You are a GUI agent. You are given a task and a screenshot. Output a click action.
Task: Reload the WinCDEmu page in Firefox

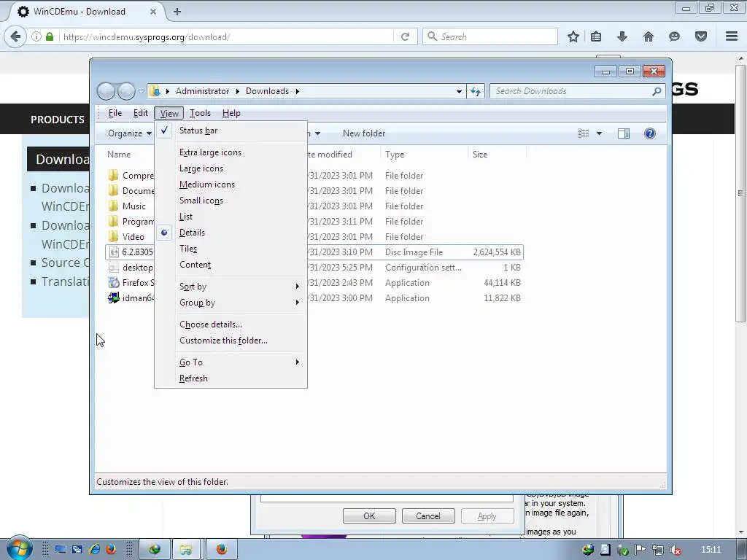tap(405, 36)
